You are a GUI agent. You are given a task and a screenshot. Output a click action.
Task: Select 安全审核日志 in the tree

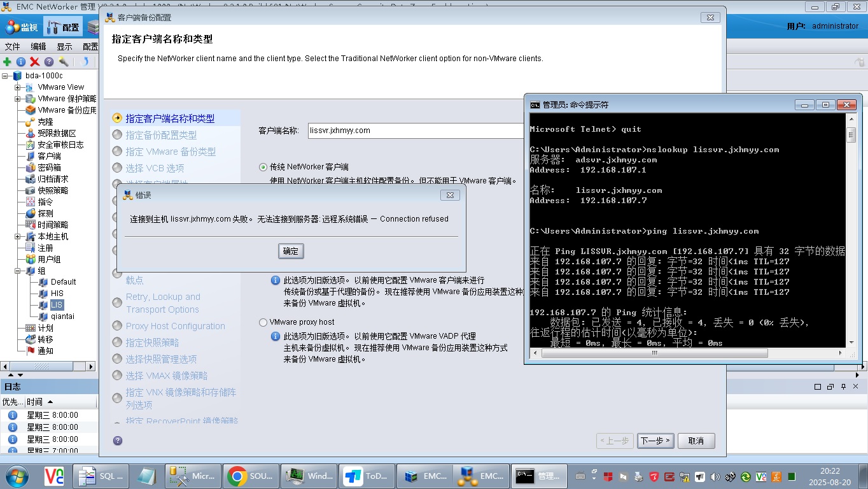(60, 145)
